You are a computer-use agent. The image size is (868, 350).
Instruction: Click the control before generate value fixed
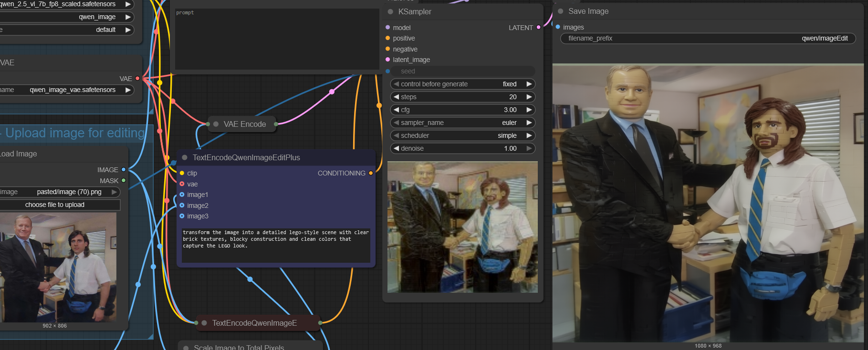[510, 84]
